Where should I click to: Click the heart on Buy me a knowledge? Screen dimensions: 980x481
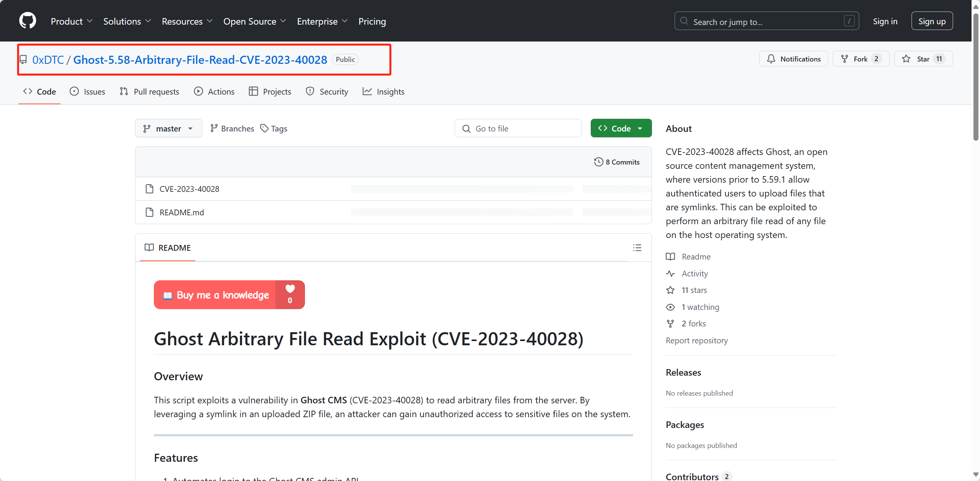pos(290,289)
